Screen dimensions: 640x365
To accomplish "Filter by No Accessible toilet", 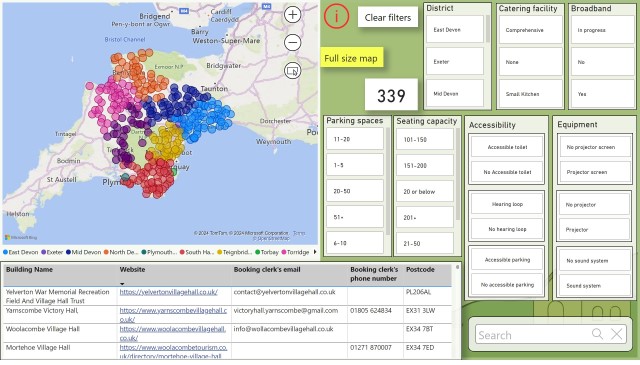I will (x=507, y=172).
